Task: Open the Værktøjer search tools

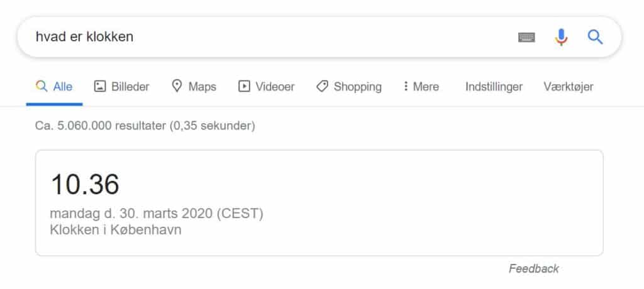Action: 569,87
